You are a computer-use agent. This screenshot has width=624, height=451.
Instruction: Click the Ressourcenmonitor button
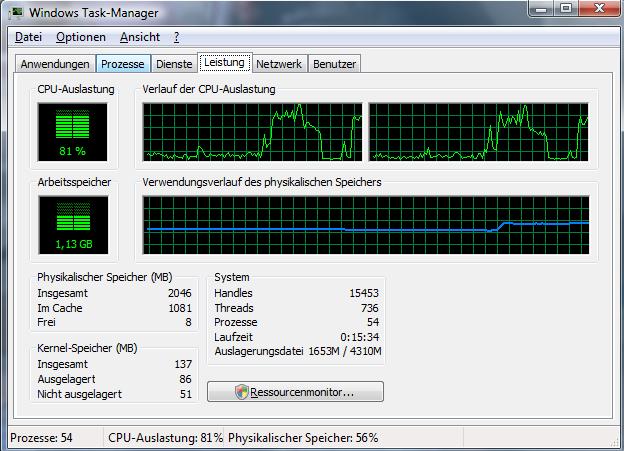295,392
